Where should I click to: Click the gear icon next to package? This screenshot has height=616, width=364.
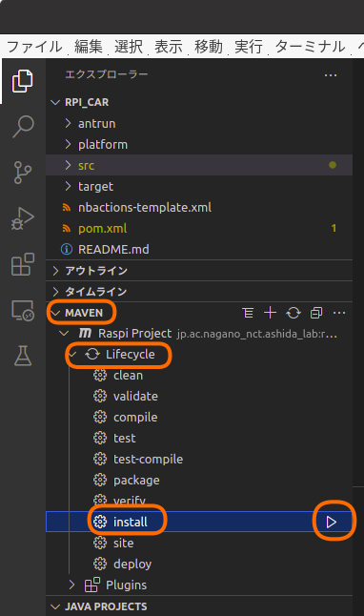[100, 480]
